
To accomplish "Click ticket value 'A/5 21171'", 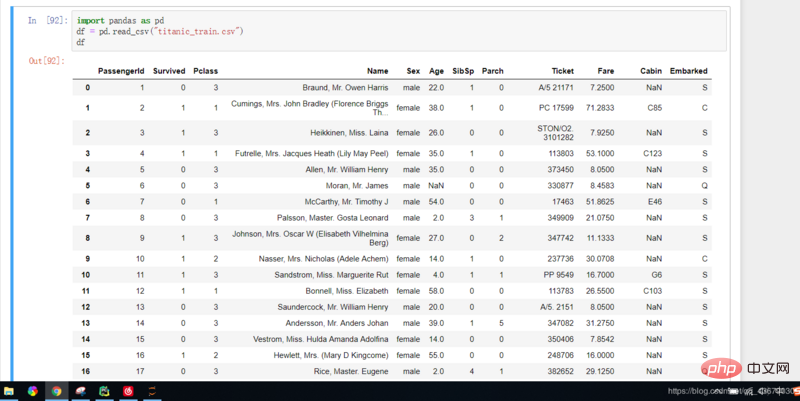I will tap(556, 88).
